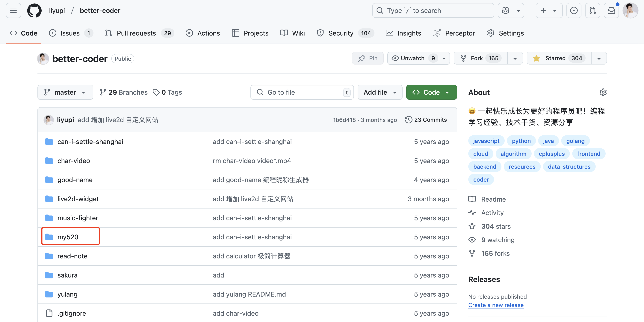Switch to the Pull requests tab
This screenshot has width=644, height=322.
pos(136,33)
